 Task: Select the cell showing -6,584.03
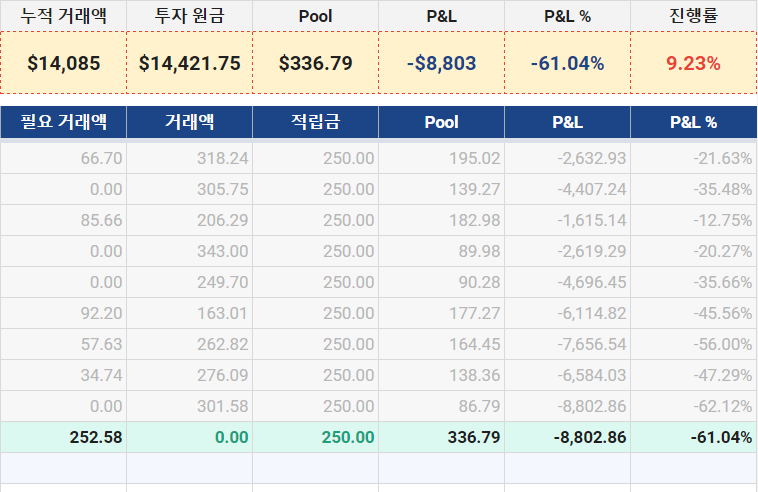pyautogui.click(x=568, y=375)
